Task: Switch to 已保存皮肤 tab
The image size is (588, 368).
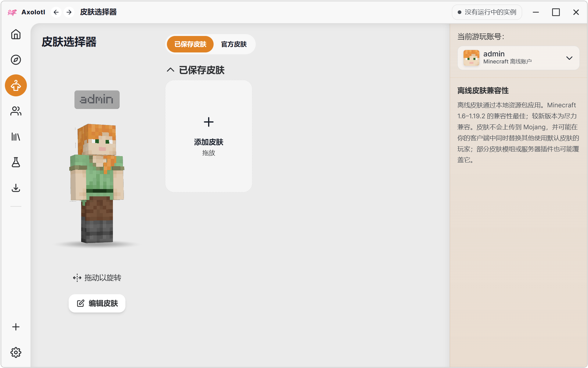Action: click(x=190, y=44)
